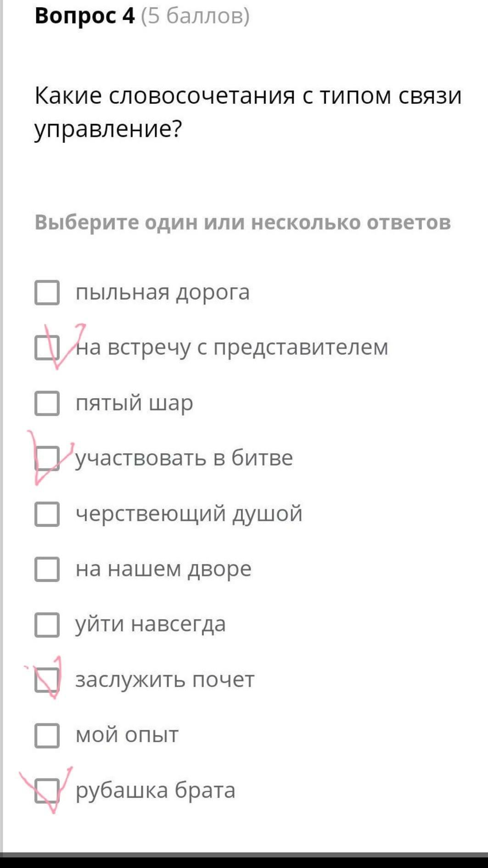This screenshot has width=488, height=868.
Task: Click the 'мой опыт' answer label
Action: pyautogui.click(x=127, y=735)
